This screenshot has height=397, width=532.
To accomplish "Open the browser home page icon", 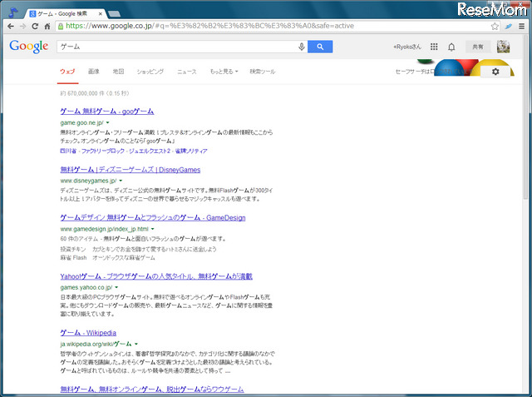I will (47, 26).
